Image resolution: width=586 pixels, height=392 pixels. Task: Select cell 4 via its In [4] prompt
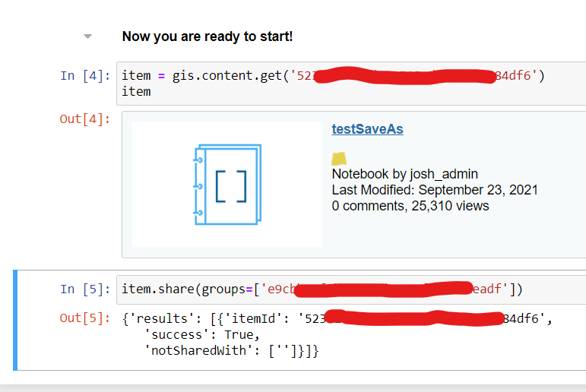pyautogui.click(x=85, y=76)
